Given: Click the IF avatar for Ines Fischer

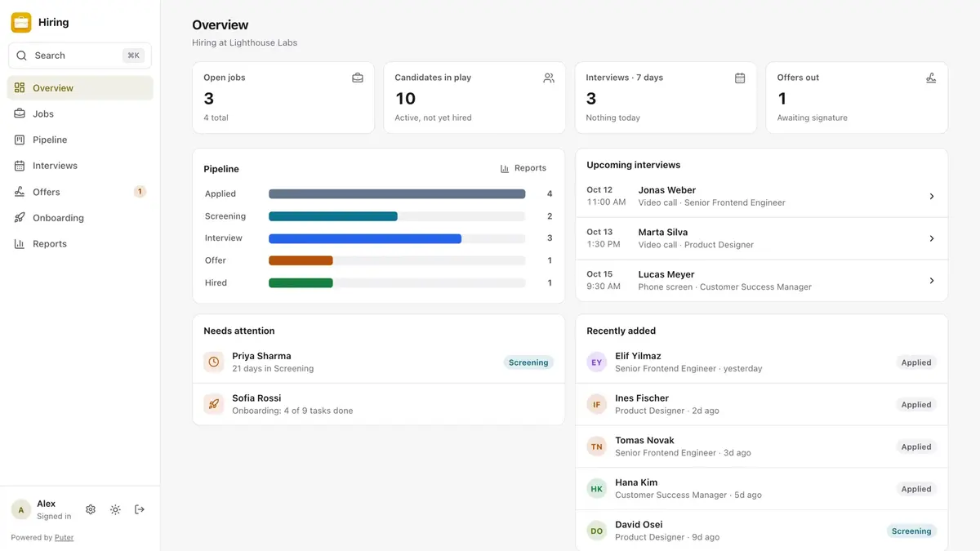Looking at the screenshot, I should coord(597,404).
